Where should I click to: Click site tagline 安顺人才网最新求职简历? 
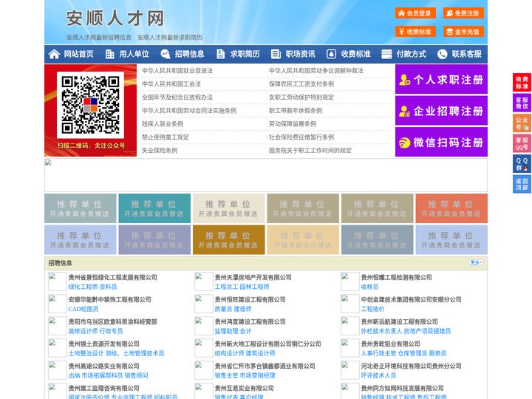pyautogui.click(x=170, y=38)
